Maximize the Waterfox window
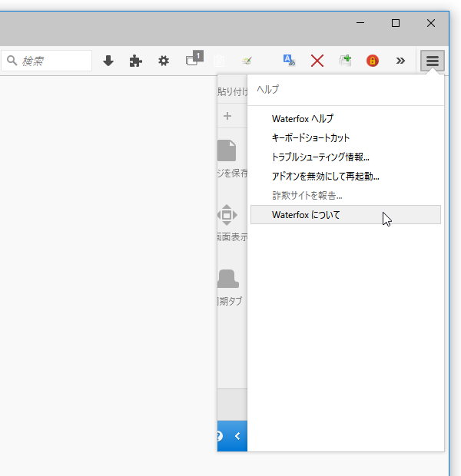 pos(396,23)
